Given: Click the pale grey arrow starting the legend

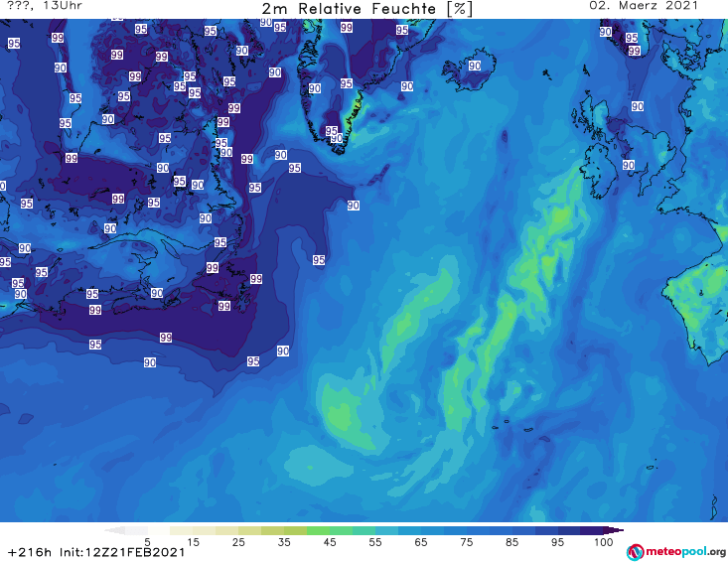Looking at the screenshot, I should tap(114, 530).
